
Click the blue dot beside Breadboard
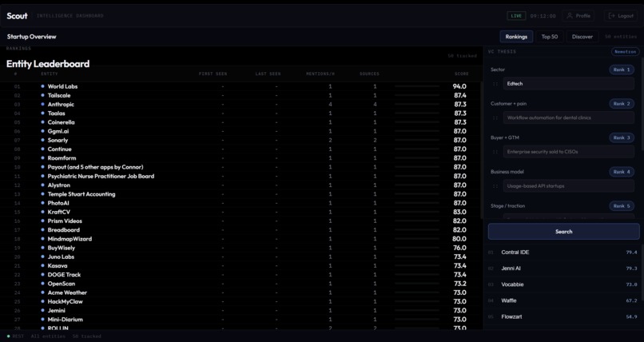pos(42,230)
